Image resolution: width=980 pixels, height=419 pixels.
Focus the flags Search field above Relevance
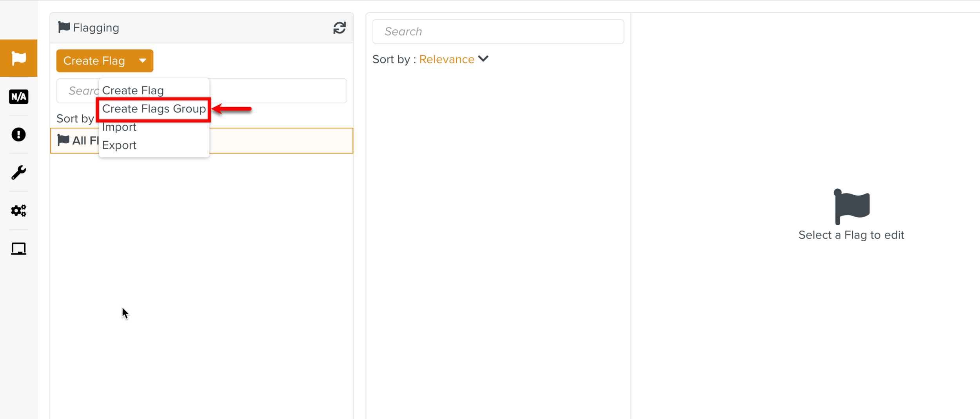(x=498, y=31)
